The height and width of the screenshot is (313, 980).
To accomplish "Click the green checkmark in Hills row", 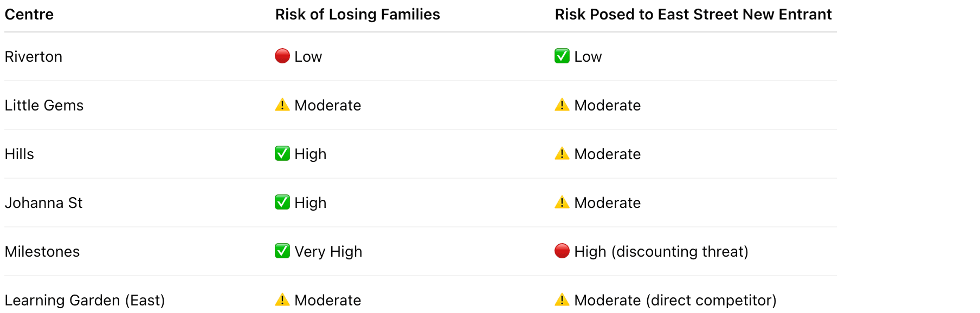I will pos(282,153).
